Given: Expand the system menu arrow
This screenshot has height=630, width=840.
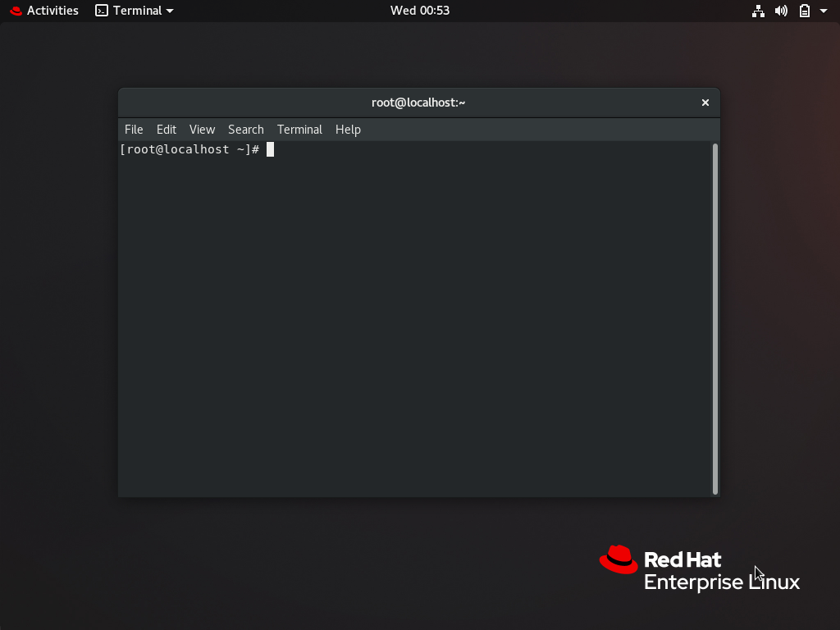Looking at the screenshot, I should (x=824, y=11).
